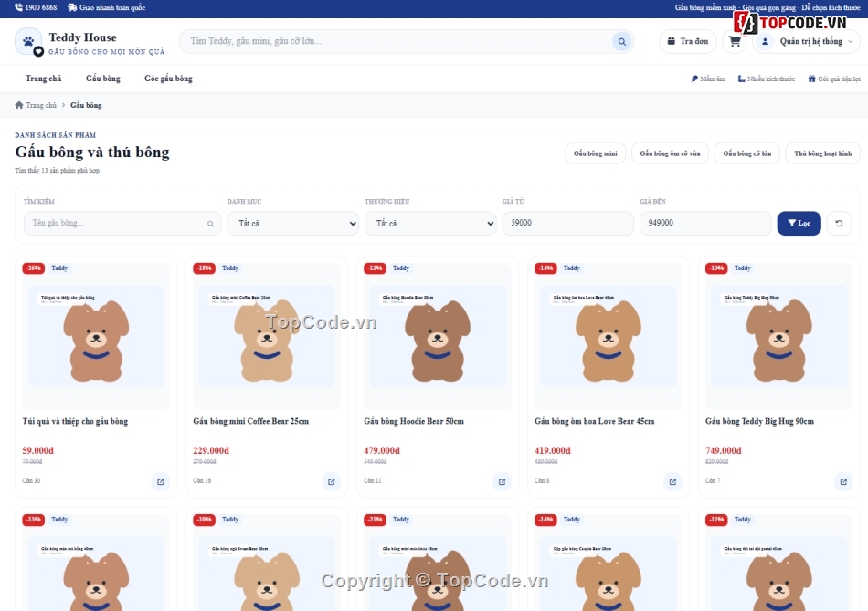The width and height of the screenshot is (868, 611).
Task: Click the Còn 7 stock label
Action: tap(713, 481)
